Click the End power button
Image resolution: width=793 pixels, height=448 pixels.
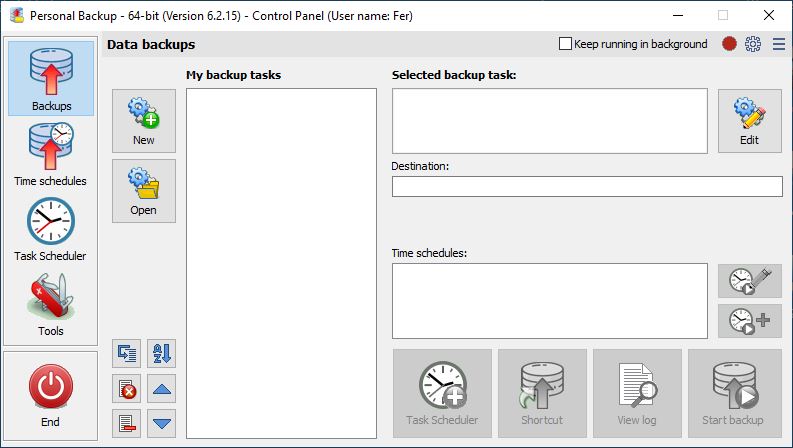click(51, 395)
